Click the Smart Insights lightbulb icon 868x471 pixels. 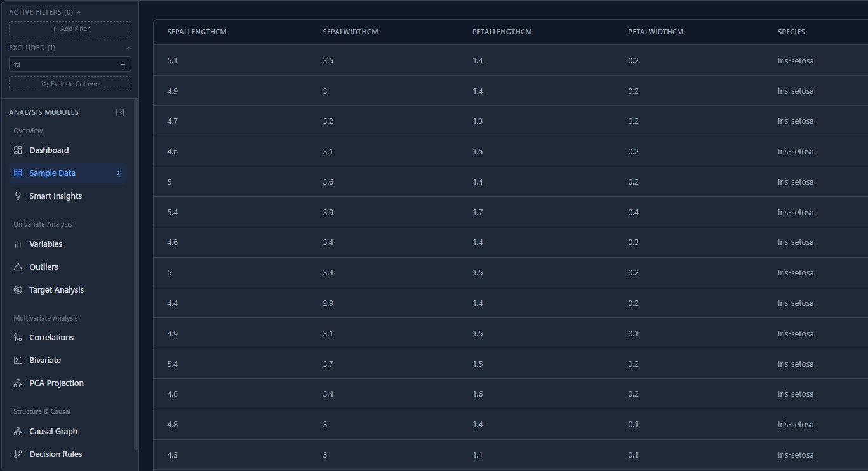18,196
